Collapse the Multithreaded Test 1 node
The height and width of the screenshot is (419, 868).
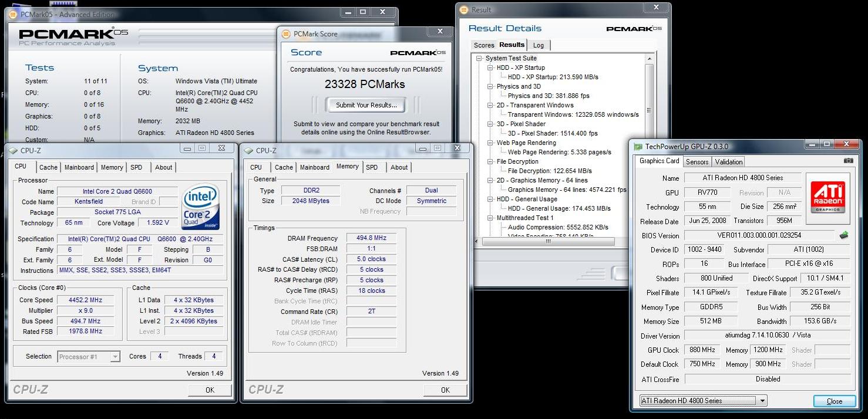coord(490,218)
